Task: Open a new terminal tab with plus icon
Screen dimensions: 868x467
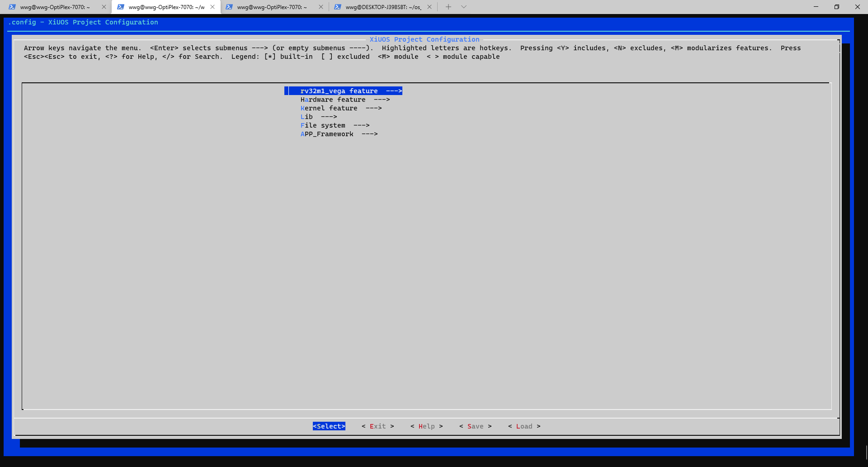Action: pyautogui.click(x=448, y=7)
